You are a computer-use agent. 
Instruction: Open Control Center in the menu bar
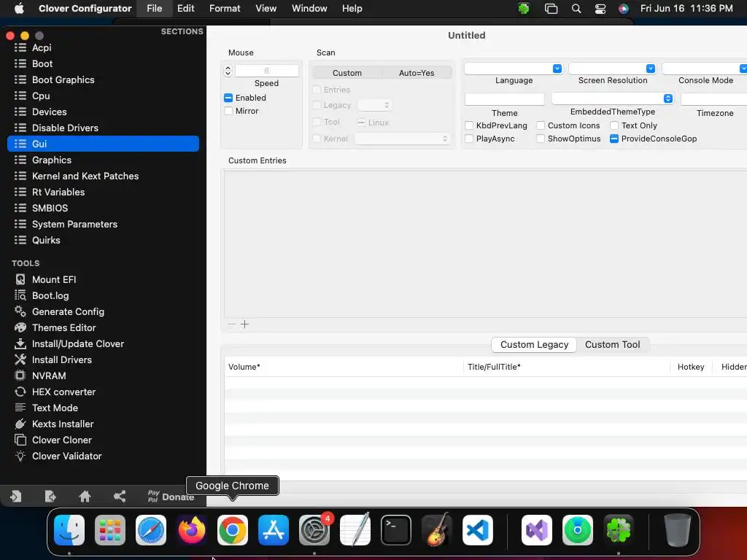600,9
